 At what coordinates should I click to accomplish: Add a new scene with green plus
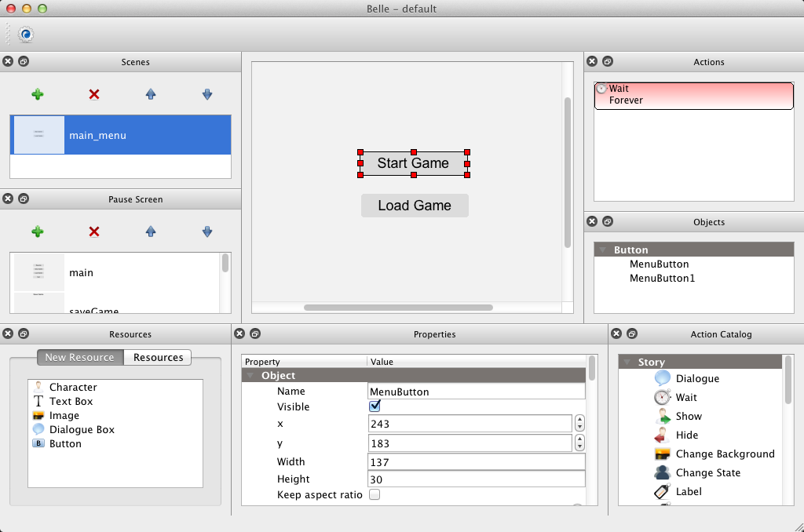point(38,94)
